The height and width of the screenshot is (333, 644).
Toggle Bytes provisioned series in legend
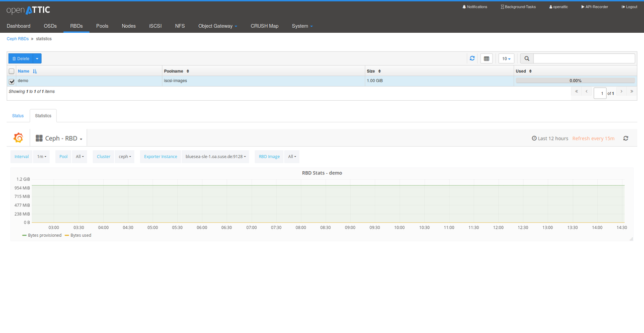(x=42, y=235)
